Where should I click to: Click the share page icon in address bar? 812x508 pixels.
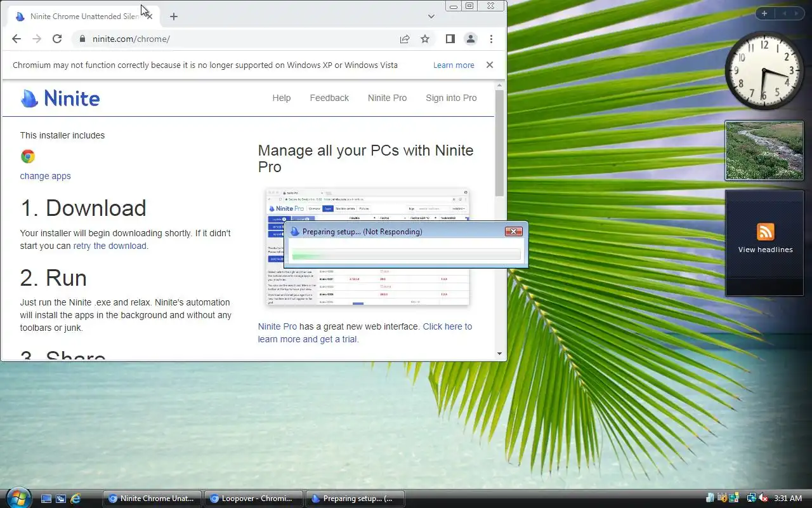[x=405, y=39]
